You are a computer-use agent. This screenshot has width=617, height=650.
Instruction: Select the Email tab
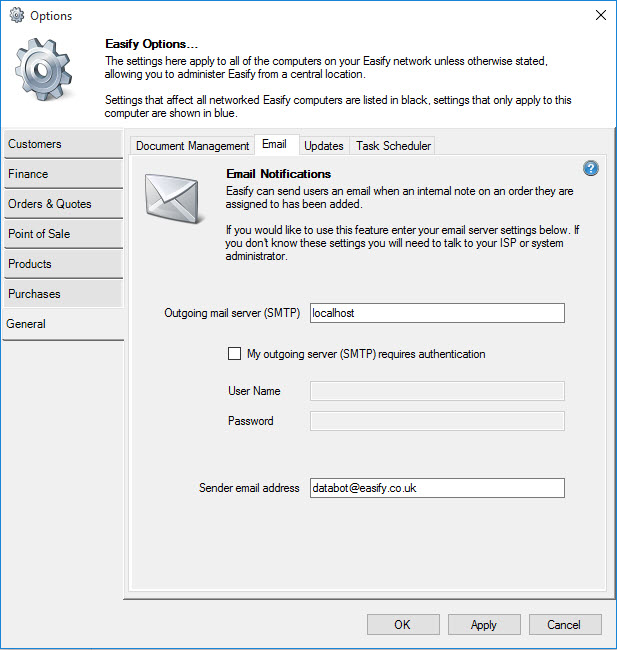pyautogui.click(x=276, y=145)
